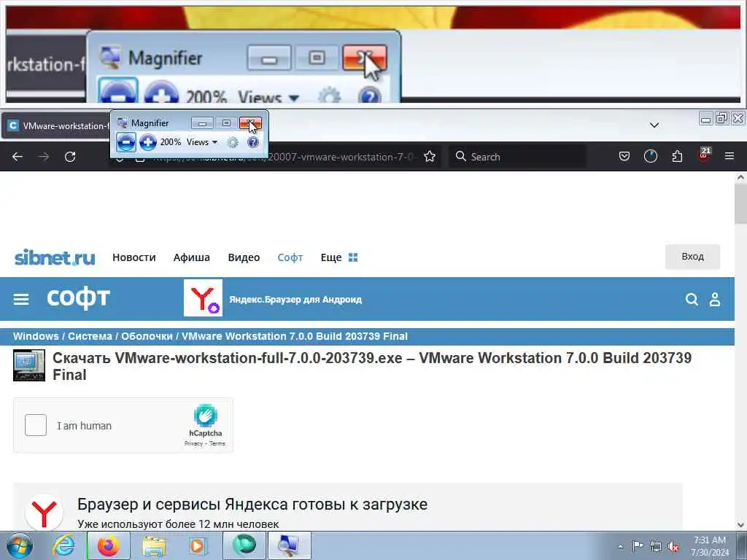Screen dimensions: 747x560
Task: Open the Action Center flag tray icon
Action: [638, 546]
